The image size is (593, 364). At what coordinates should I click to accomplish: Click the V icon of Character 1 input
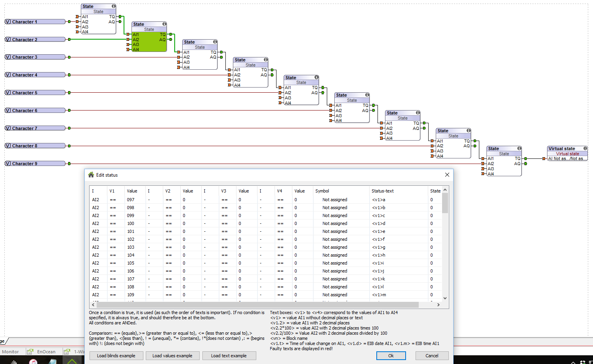tap(8, 22)
